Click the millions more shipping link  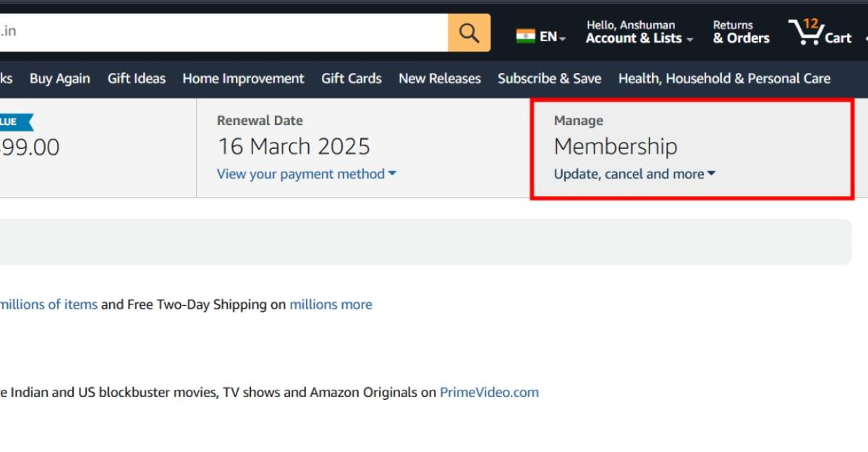coord(331,304)
